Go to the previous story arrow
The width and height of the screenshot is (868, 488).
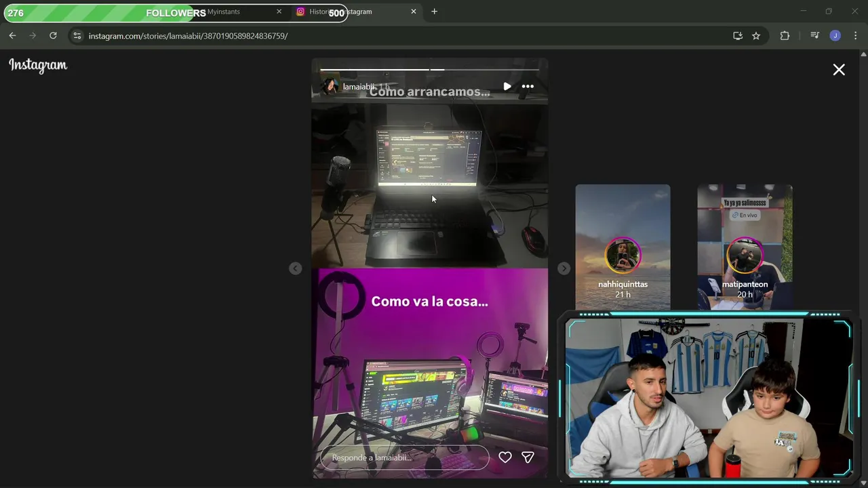295,268
